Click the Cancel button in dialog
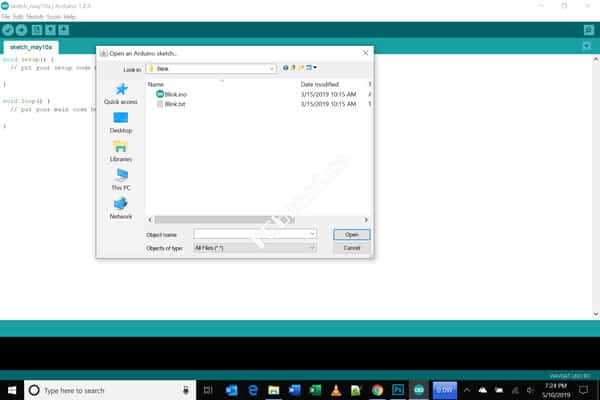This screenshot has height=400, width=600. pyautogui.click(x=351, y=247)
